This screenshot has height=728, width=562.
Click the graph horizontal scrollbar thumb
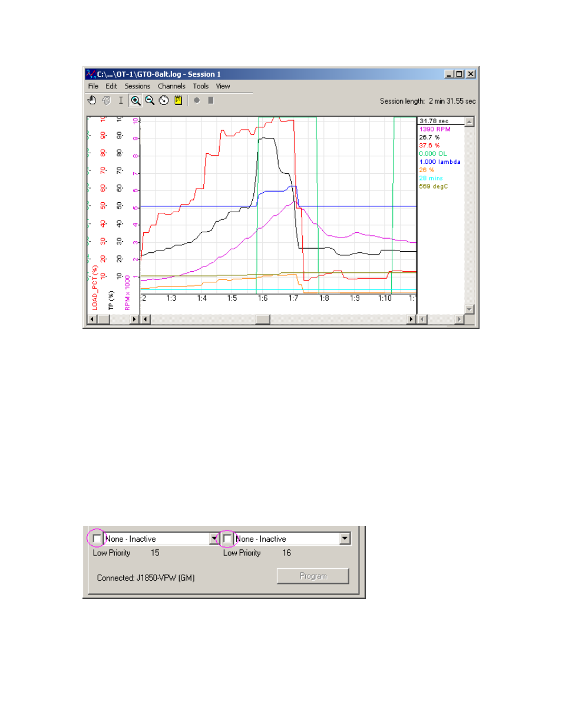[263, 319]
